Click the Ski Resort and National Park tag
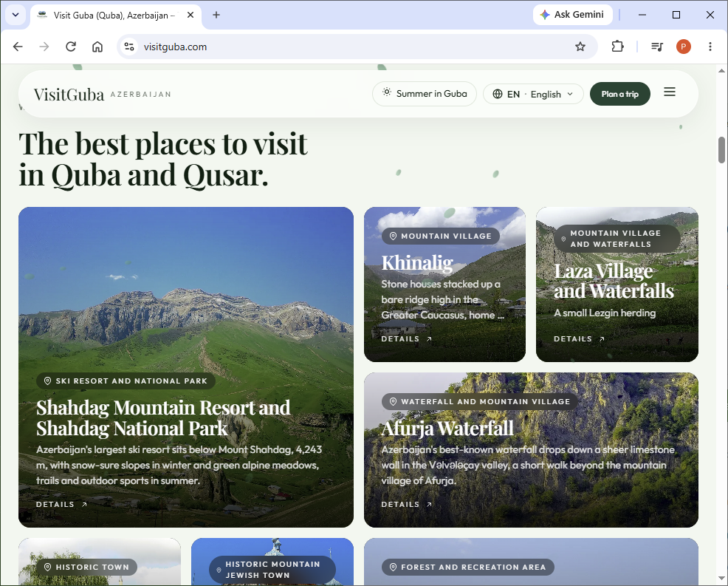 click(126, 381)
